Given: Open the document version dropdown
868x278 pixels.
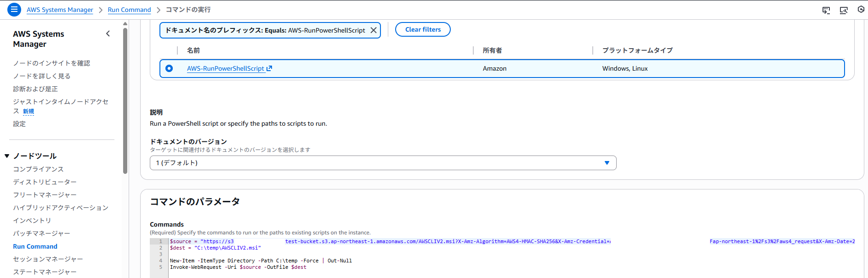Looking at the screenshot, I should [383, 163].
